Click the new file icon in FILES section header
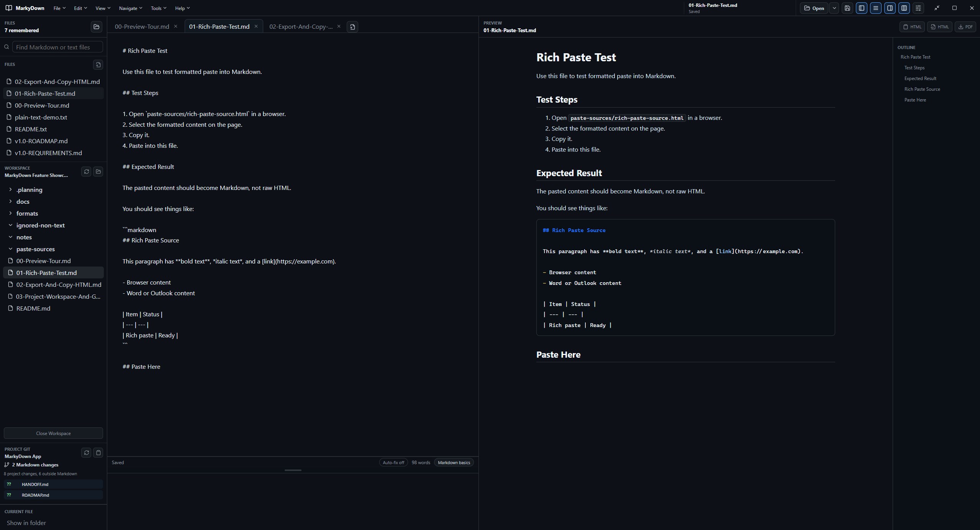 pyautogui.click(x=98, y=65)
